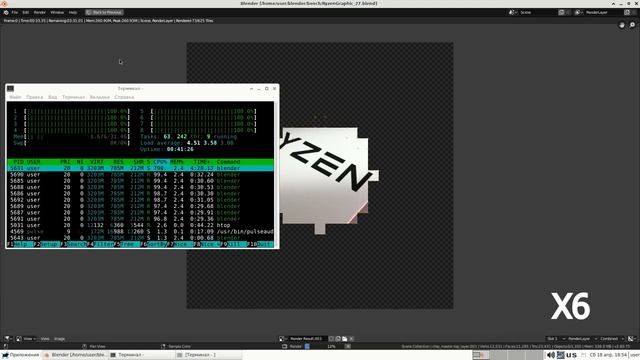Switch to Blender window via taskbar button
Viewport: 640px width, 360px height.
pyautogui.click(x=75, y=355)
